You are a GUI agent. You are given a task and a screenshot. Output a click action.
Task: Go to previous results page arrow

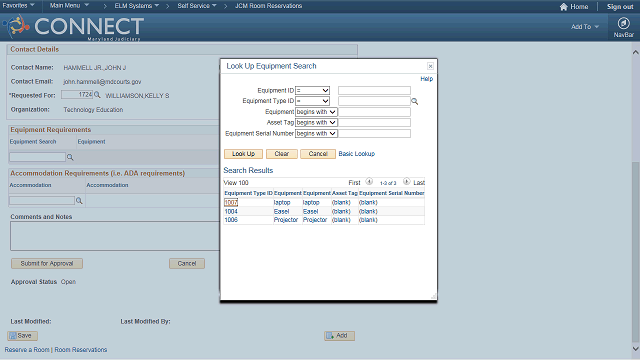click(x=369, y=181)
